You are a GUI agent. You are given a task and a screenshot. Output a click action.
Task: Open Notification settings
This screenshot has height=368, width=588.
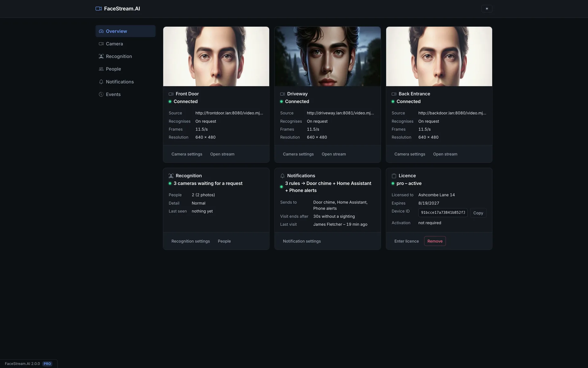(302, 241)
